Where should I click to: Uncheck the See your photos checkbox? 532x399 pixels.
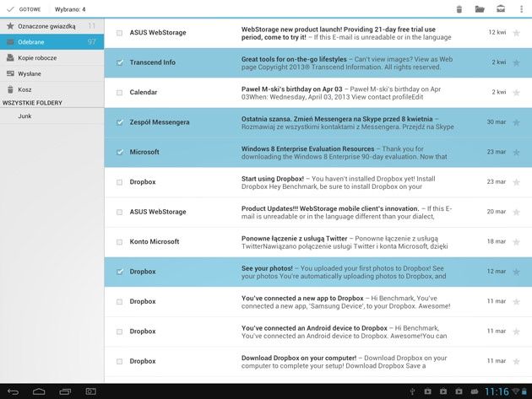119,272
